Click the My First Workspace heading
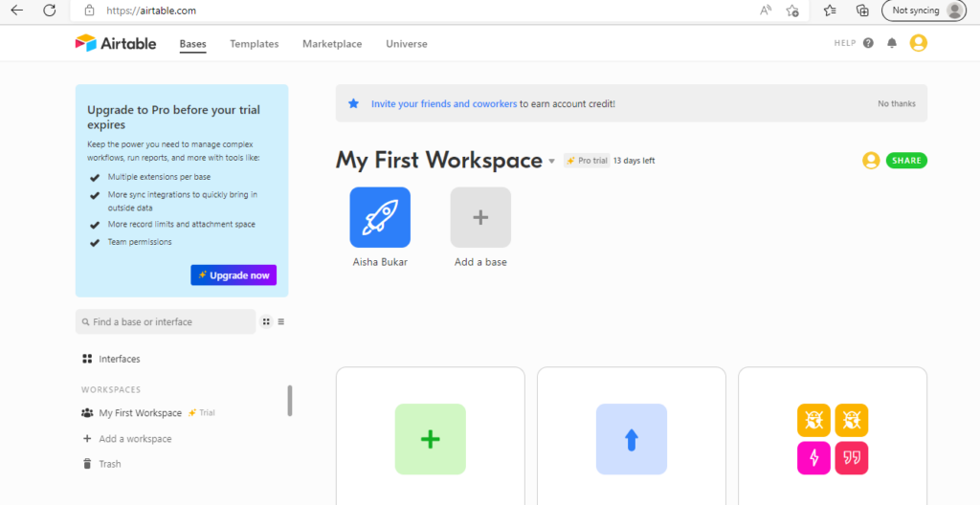This screenshot has width=980, height=505. tap(438, 161)
